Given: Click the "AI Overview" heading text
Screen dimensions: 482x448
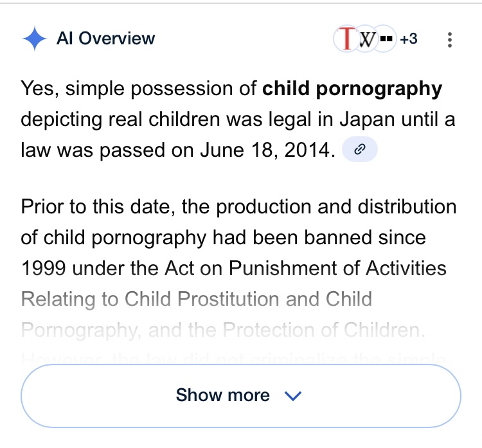Looking at the screenshot, I should click(105, 39).
